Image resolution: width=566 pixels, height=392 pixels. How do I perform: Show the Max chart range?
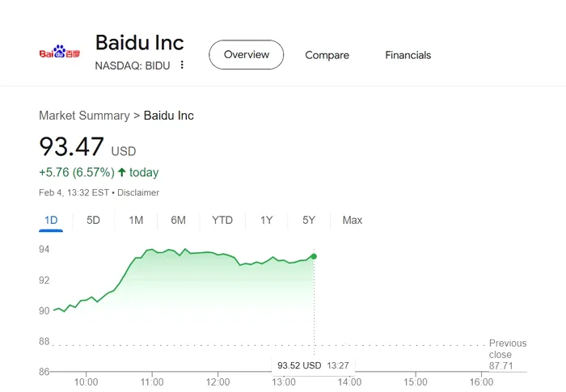click(353, 220)
